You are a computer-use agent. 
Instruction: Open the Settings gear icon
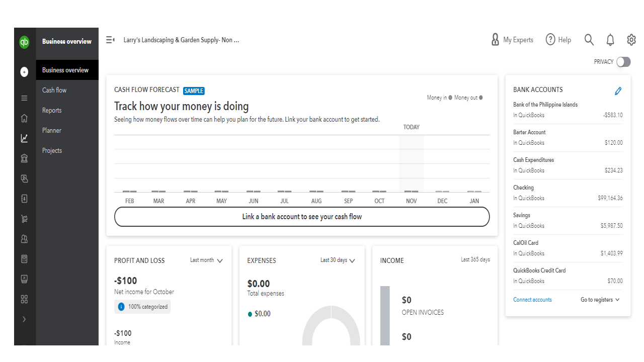tap(631, 40)
